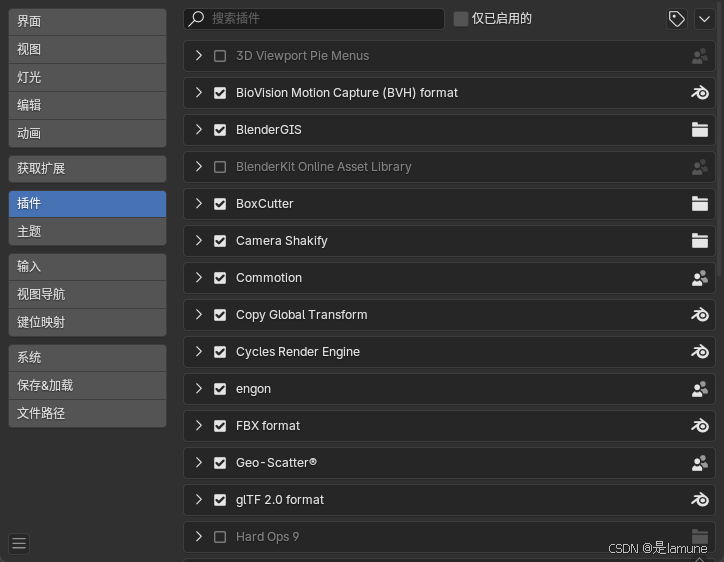
Task: Click community icon on 3D Viewport Pie Menus
Action: [x=700, y=56]
